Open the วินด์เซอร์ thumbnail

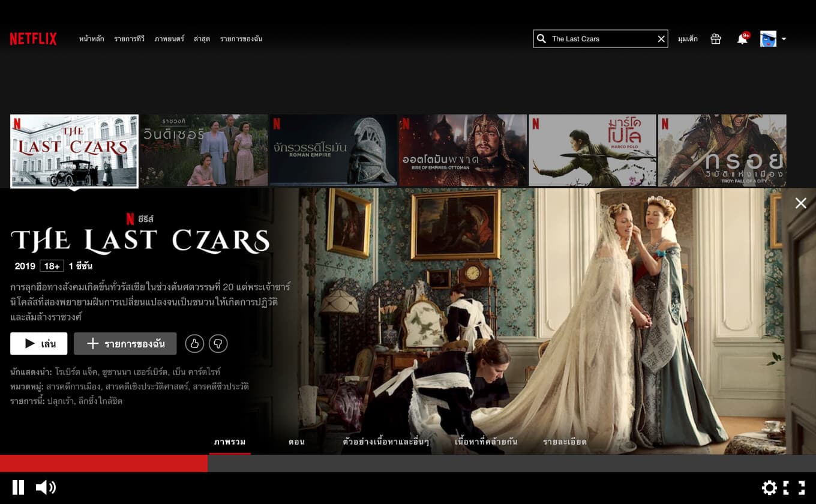coord(204,151)
